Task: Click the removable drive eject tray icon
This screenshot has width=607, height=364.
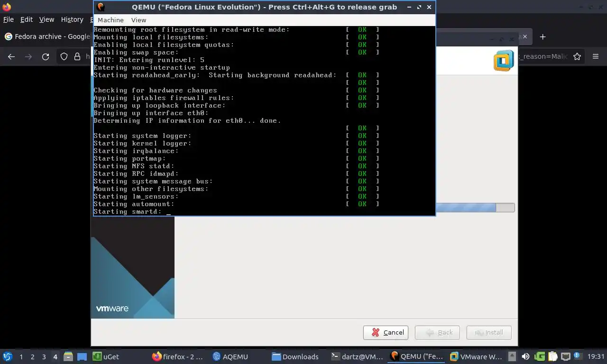Action: [512, 356]
